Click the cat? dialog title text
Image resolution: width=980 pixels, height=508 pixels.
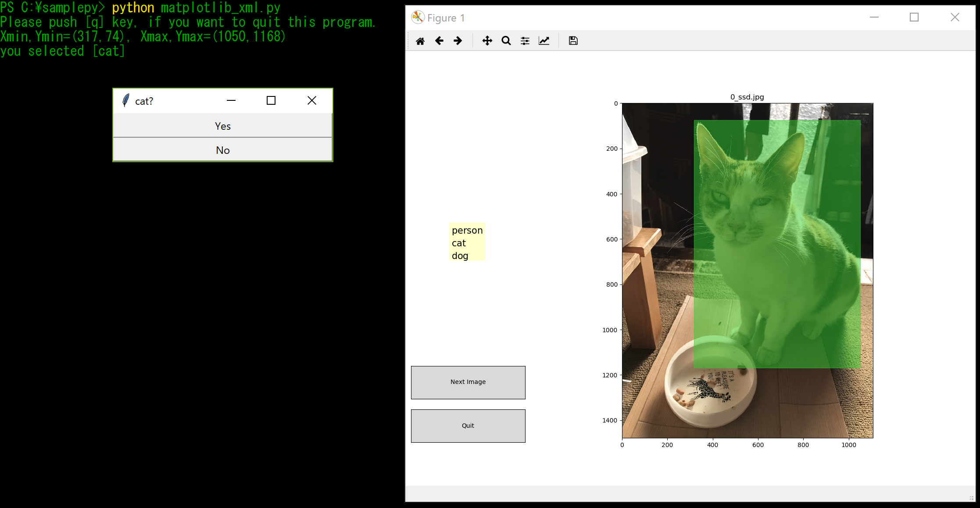(144, 101)
